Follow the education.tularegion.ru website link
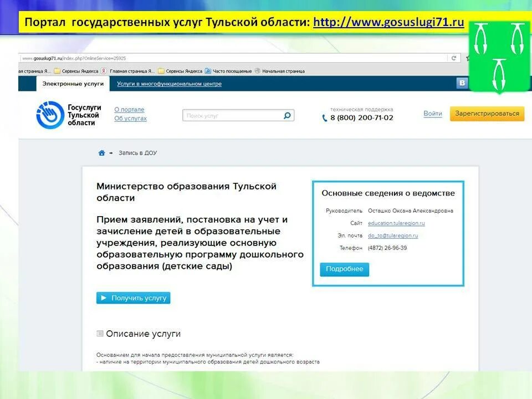Screen dimensions: 532x399 point(397,224)
